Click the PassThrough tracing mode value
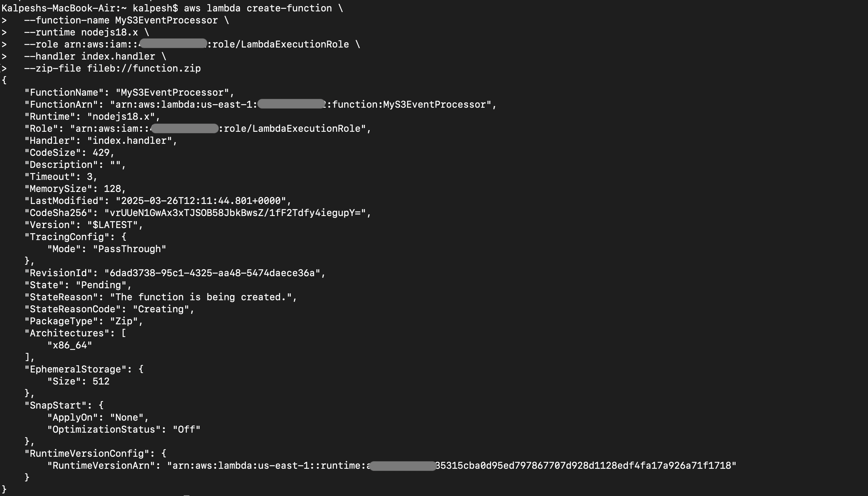 130,249
